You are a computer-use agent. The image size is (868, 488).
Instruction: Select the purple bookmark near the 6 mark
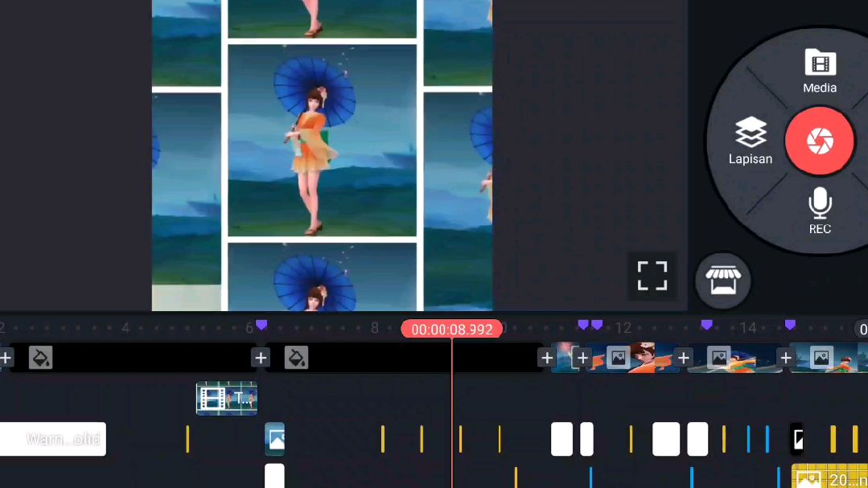point(261,325)
